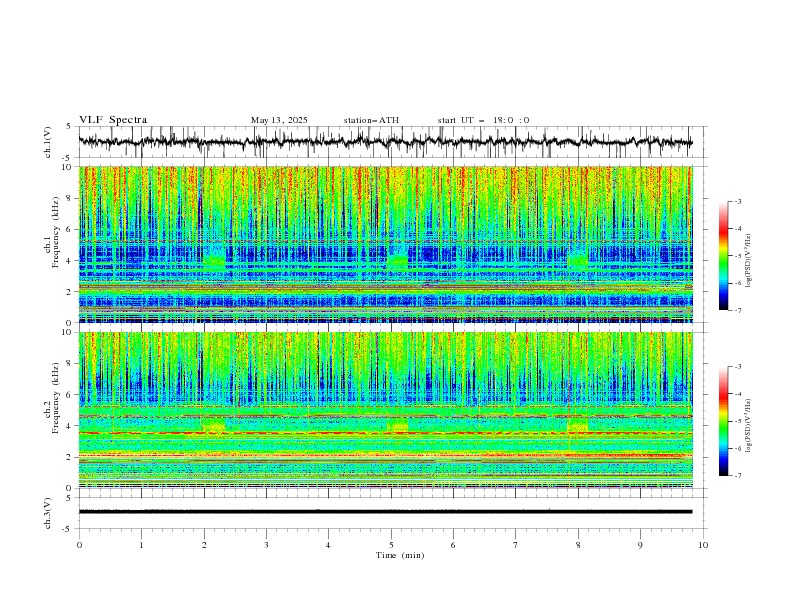The height and width of the screenshot is (612, 792).
Task: Select the ch.1 "Frequency (kHz)" axis label
Action: point(57,233)
